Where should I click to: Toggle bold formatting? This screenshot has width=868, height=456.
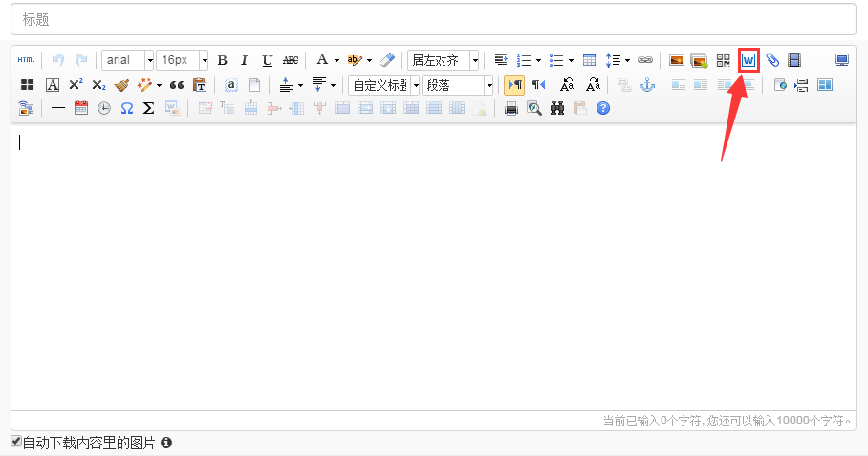tap(222, 60)
